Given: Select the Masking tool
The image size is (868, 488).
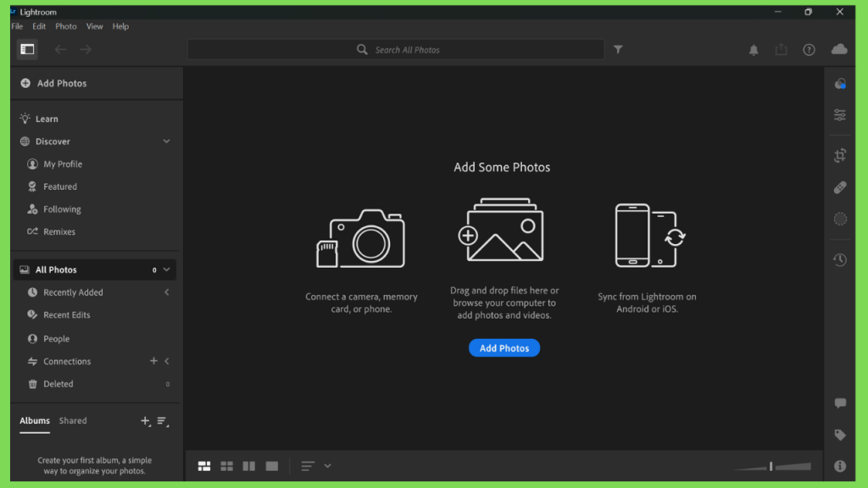Looking at the screenshot, I should (840, 219).
